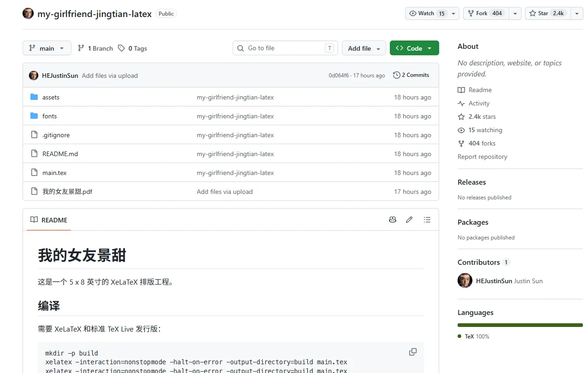View the 2 Commits history

pos(411,75)
